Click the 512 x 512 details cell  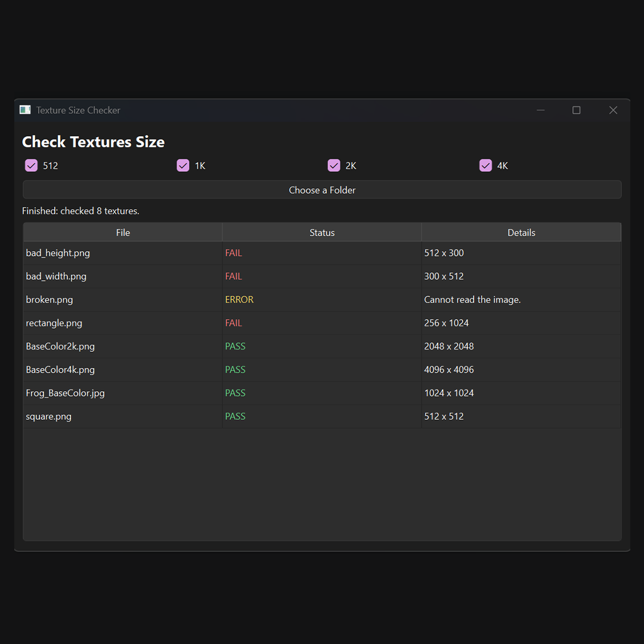point(521,416)
